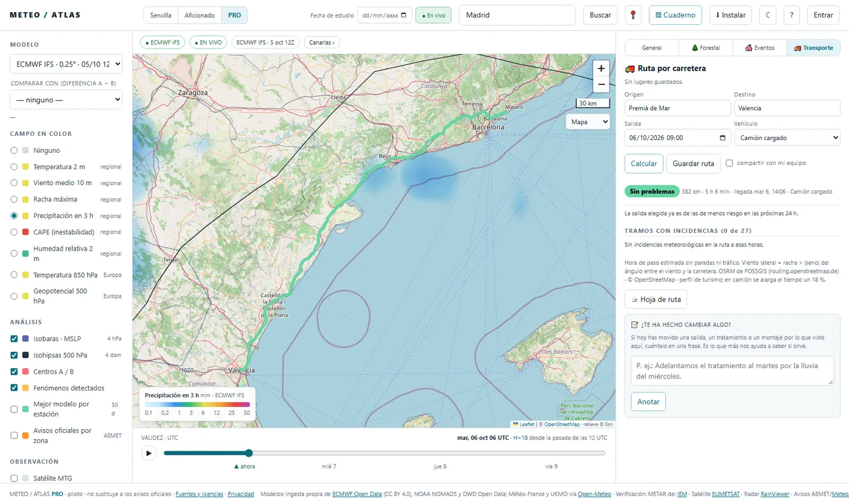Expand the Canarias inset chip
849x504 pixels.
(x=321, y=42)
